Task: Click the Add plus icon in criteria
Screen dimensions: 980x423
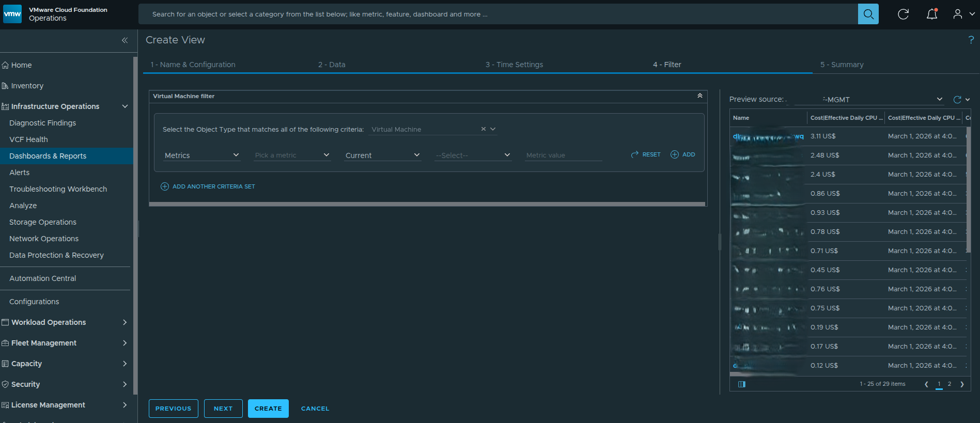Action: [675, 154]
